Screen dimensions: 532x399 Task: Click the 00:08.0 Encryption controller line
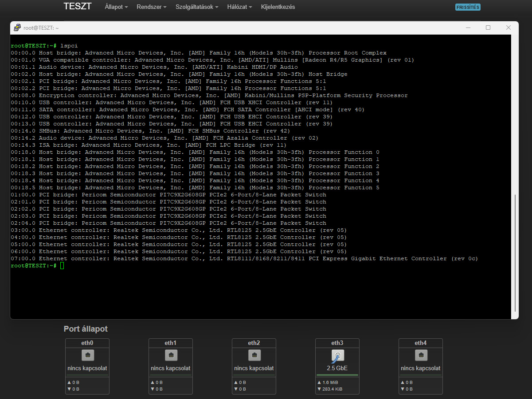(209, 95)
